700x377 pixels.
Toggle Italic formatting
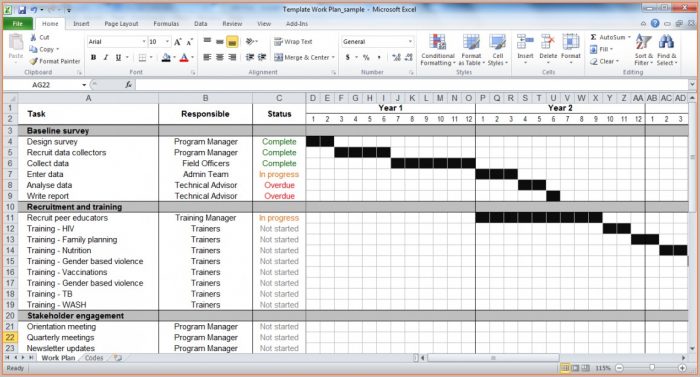click(106, 57)
